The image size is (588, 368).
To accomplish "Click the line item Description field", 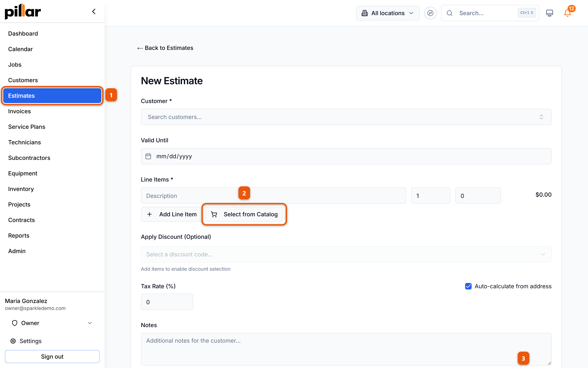I will 273,196.
